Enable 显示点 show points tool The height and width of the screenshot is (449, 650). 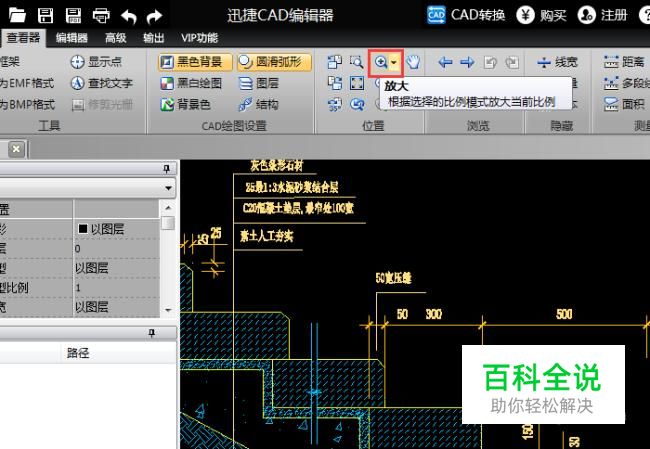click(x=96, y=62)
